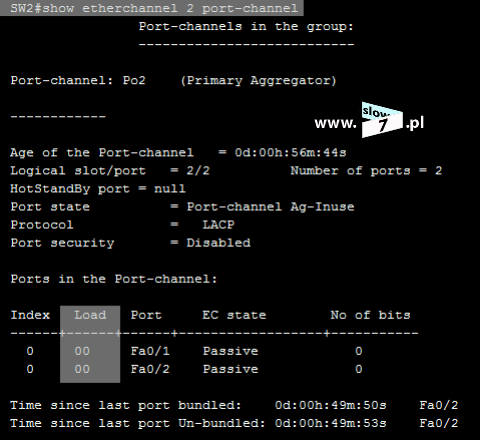Click the EC state column header
This screenshot has height=440, width=480.
pyautogui.click(x=234, y=315)
